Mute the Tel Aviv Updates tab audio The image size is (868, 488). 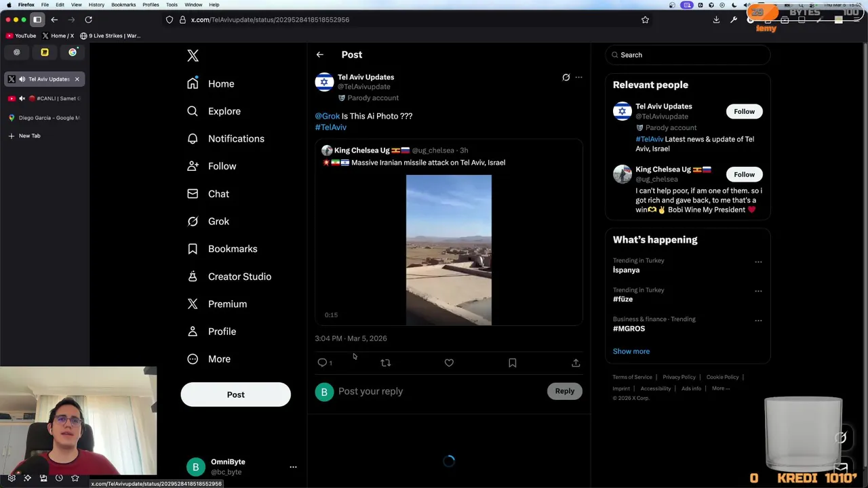coord(22,79)
